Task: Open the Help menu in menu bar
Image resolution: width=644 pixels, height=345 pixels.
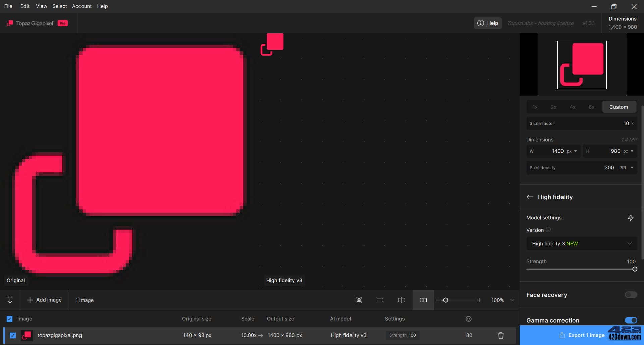Action: (102, 6)
